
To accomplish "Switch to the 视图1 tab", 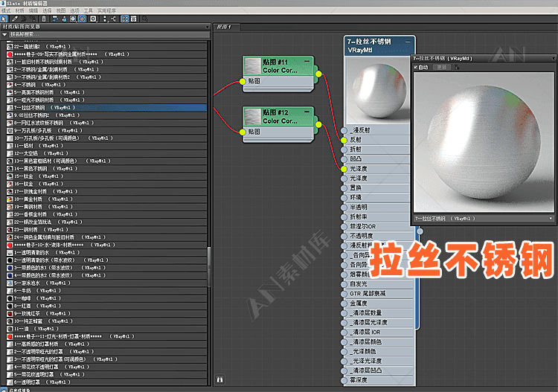I will tap(222, 27).
